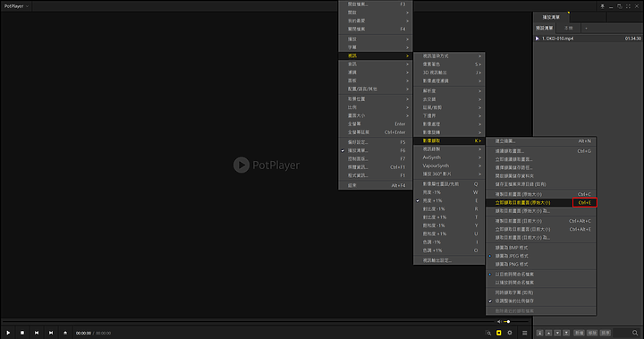Click the 新增 (Add) playlist button
This screenshot has height=339, width=644.
pyautogui.click(x=579, y=333)
